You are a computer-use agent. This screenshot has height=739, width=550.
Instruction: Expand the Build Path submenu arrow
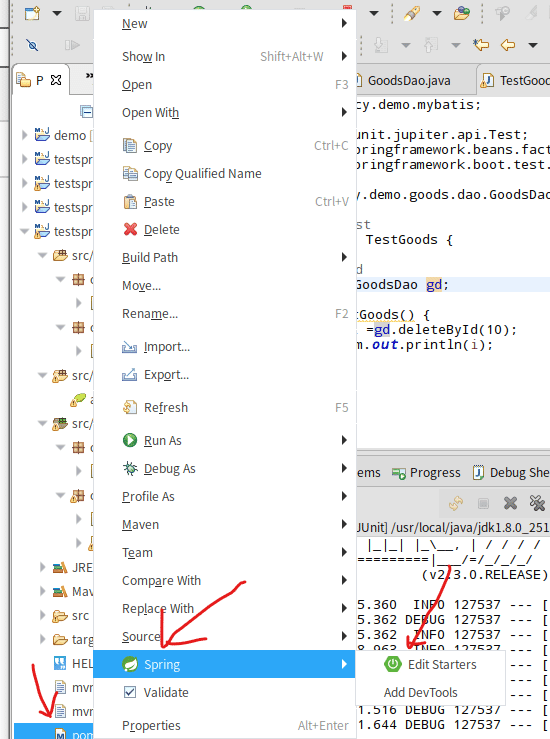pyautogui.click(x=345, y=257)
